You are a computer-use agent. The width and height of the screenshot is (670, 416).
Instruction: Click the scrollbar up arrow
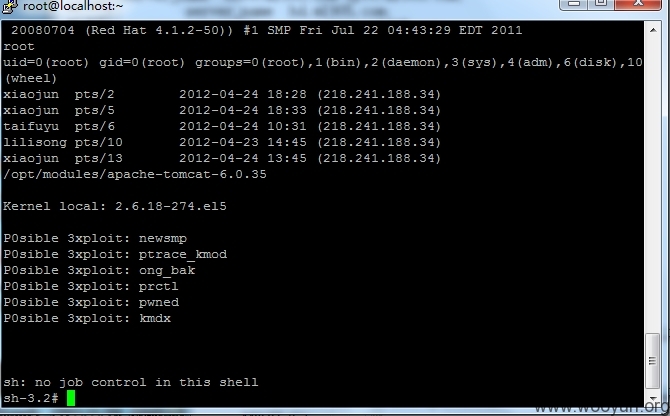(653, 30)
